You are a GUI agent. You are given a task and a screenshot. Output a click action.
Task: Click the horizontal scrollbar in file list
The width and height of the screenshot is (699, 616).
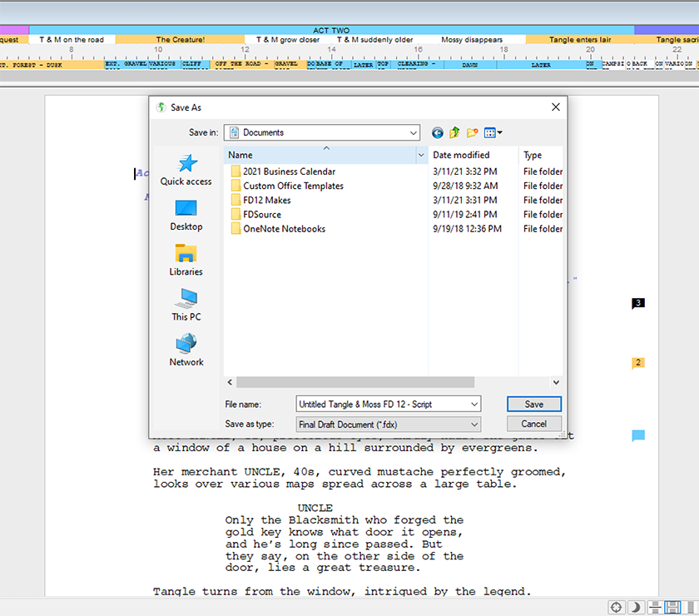(355, 382)
